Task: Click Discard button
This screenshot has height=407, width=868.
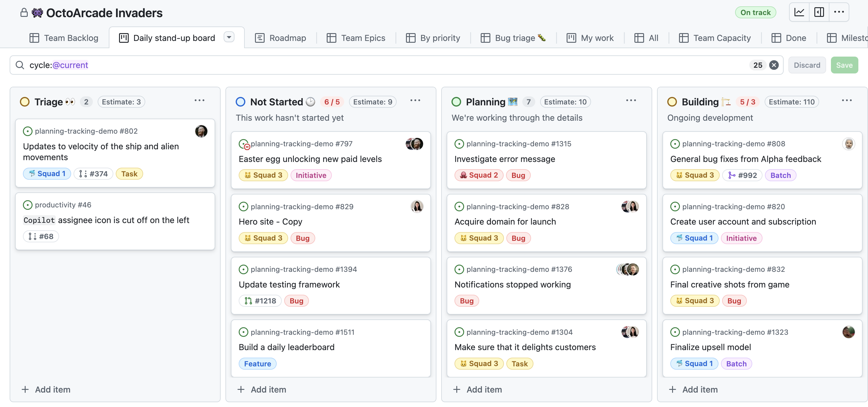Action: click(807, 65)
